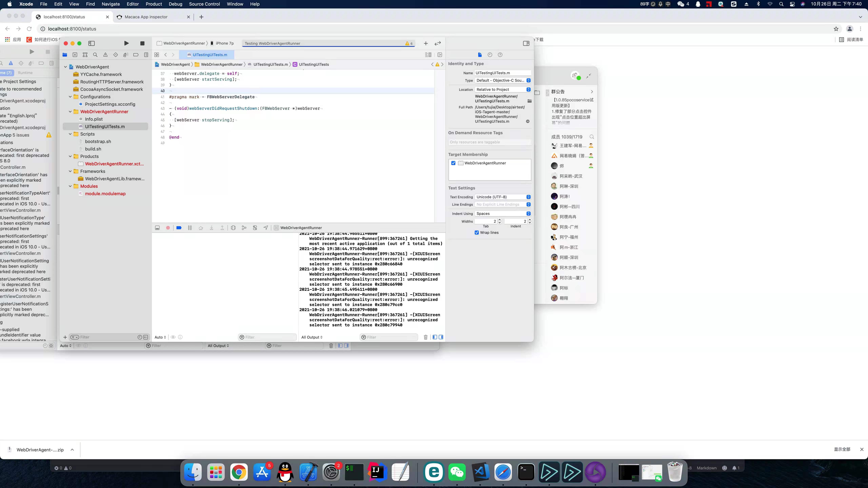The width and height of the screenshot is (868, 488).
Task: Open the Library plus button in Xcode toolbar
Action: coord(426,43)
